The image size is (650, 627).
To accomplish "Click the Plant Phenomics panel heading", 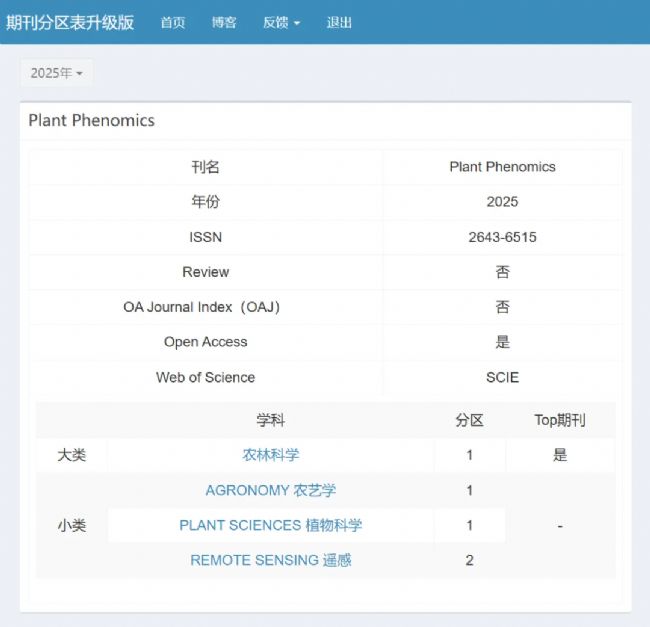I will coord(91,120).
